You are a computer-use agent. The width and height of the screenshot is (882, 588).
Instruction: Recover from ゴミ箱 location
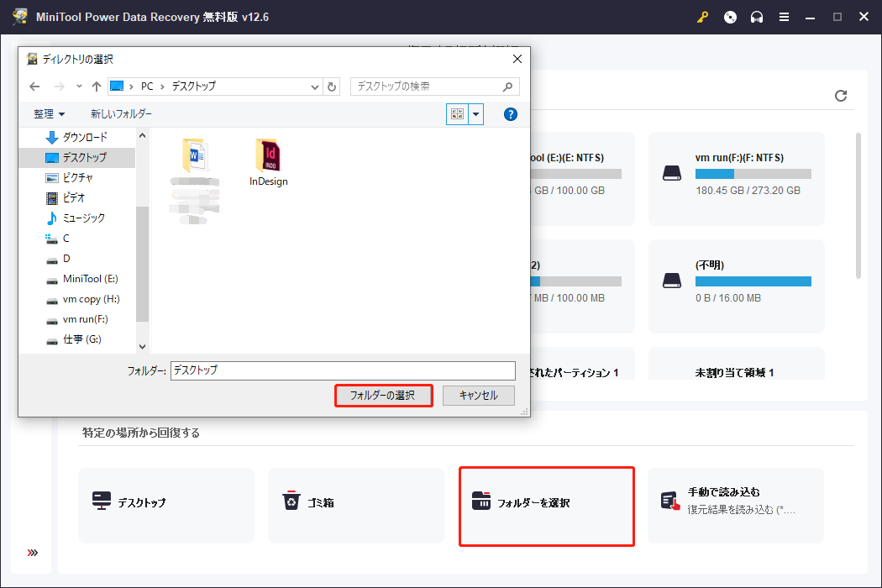click(356, 506)
